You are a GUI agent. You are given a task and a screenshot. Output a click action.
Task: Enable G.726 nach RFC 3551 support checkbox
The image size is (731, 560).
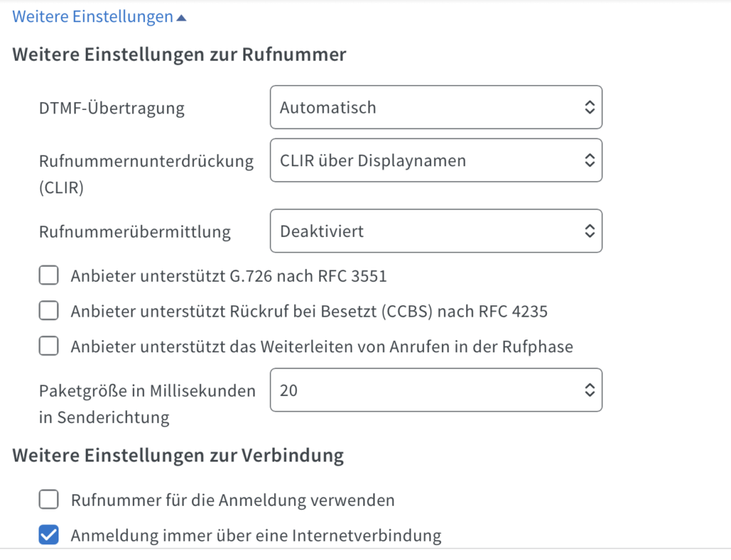point(49,275)
